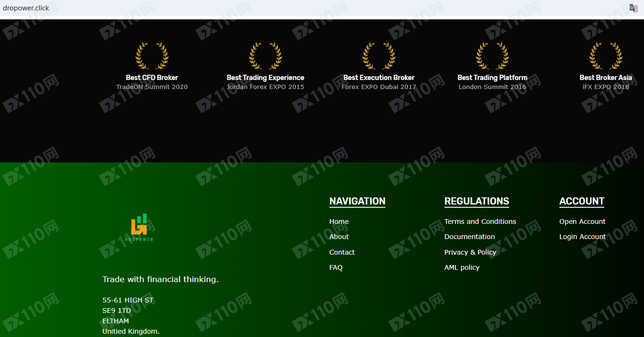
Task: Click the Open Account link
Action: click(582, 222)
